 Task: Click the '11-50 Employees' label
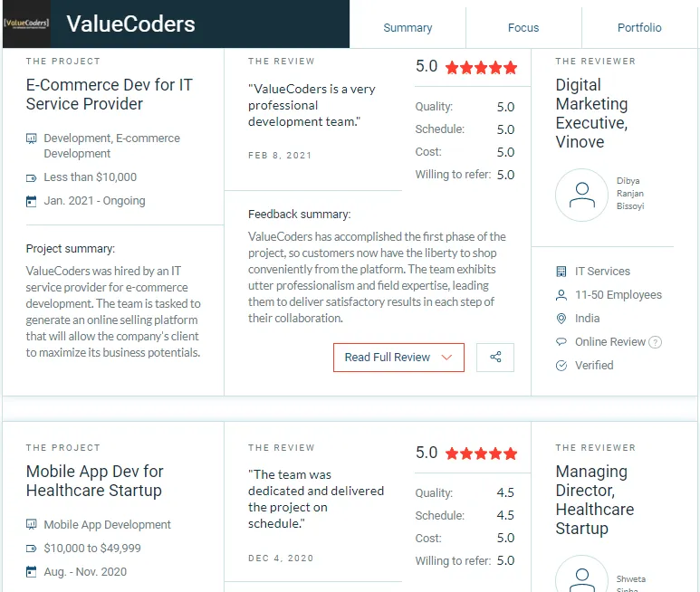tap(618, 295)
